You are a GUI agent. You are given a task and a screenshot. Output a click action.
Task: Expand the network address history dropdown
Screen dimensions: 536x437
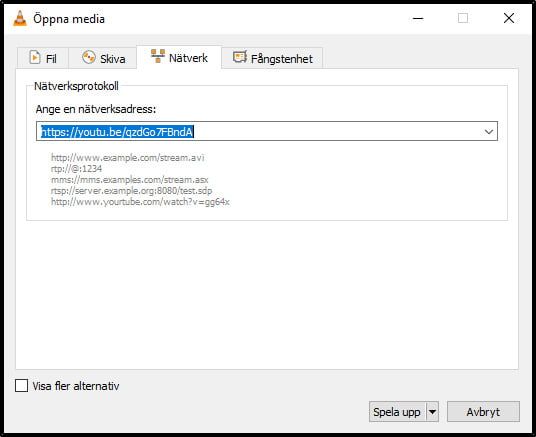tap(489, 131)
